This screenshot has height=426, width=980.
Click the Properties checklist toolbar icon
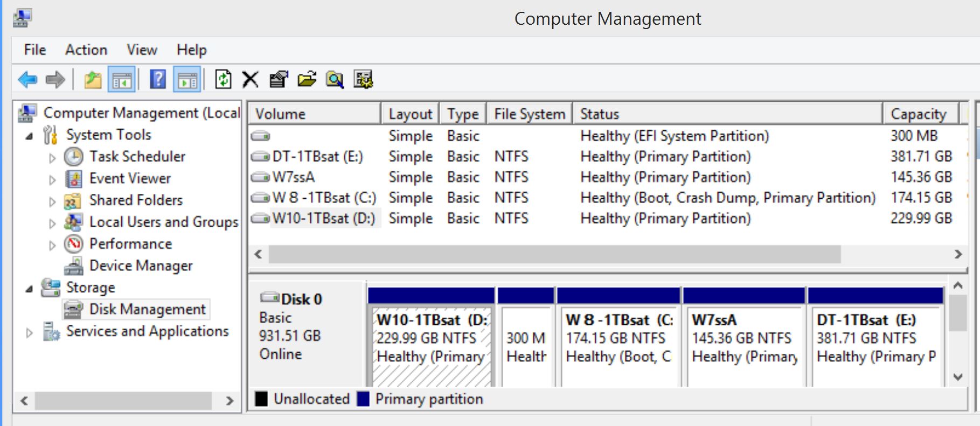(x=279, y=80)
